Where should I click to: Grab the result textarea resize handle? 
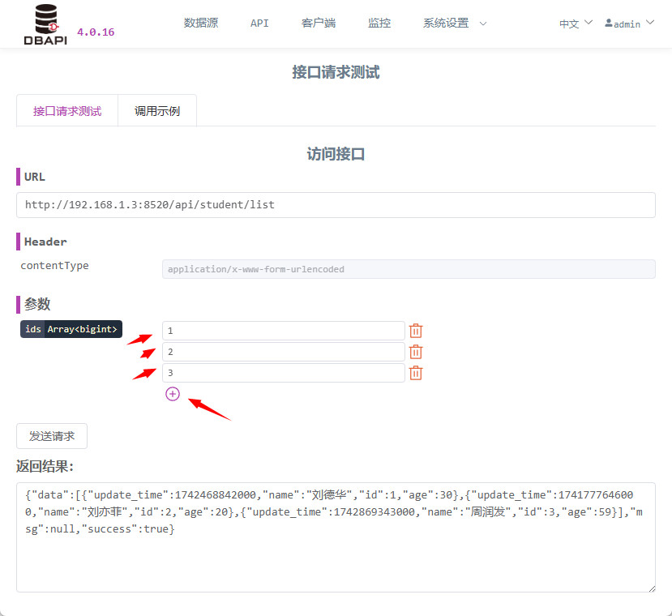click(x=652, y=589)
